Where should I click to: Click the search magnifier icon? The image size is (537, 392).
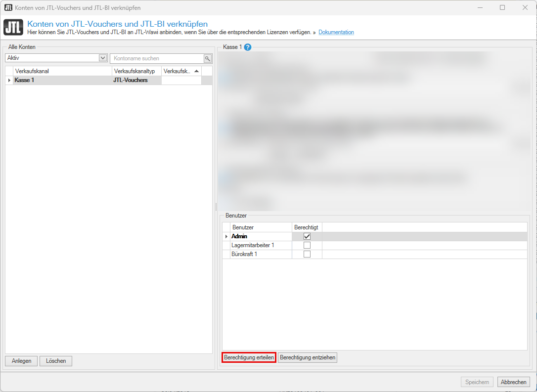click(208, 58)
